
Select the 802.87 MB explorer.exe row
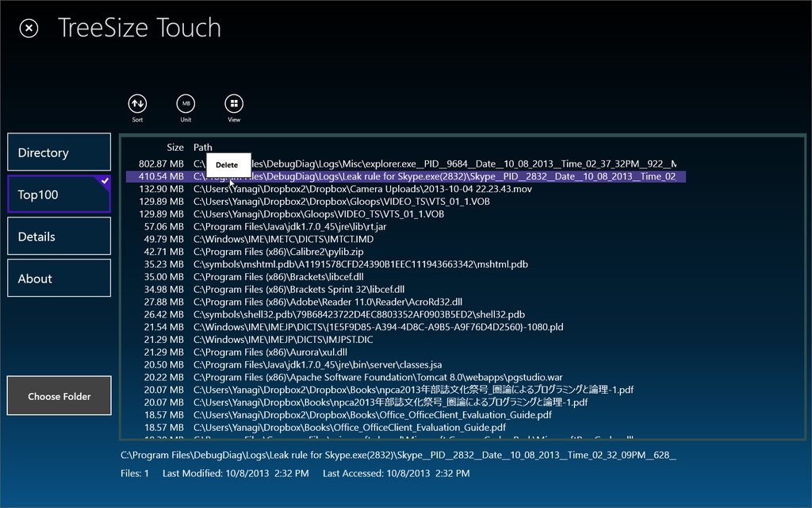point(405,164)
